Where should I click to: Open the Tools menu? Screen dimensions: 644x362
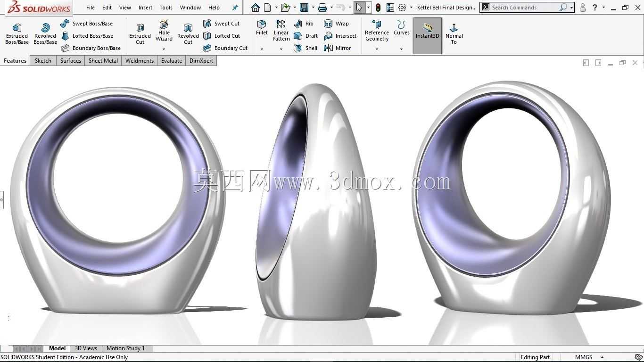coord(166,8)
